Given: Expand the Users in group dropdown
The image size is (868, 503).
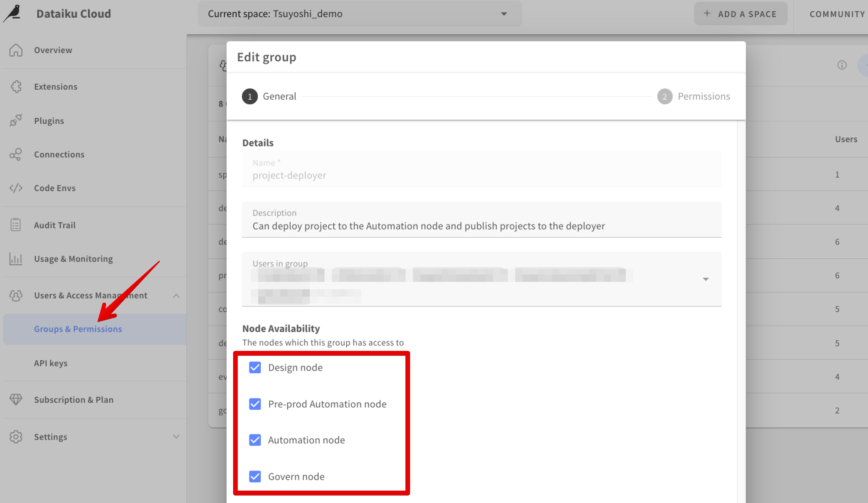Looking at the screenshot, I should [705, 279].
